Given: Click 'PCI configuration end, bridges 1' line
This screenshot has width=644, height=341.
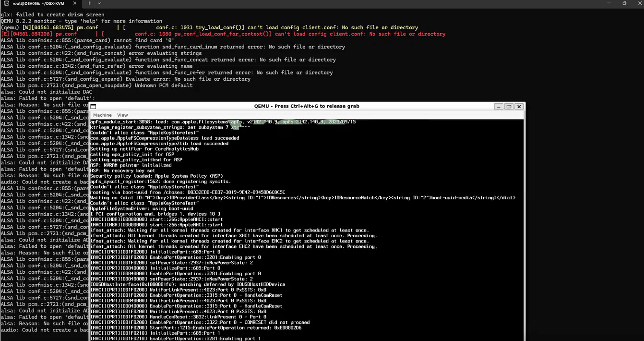Looking at the screenshot, I should pos(155,214).
